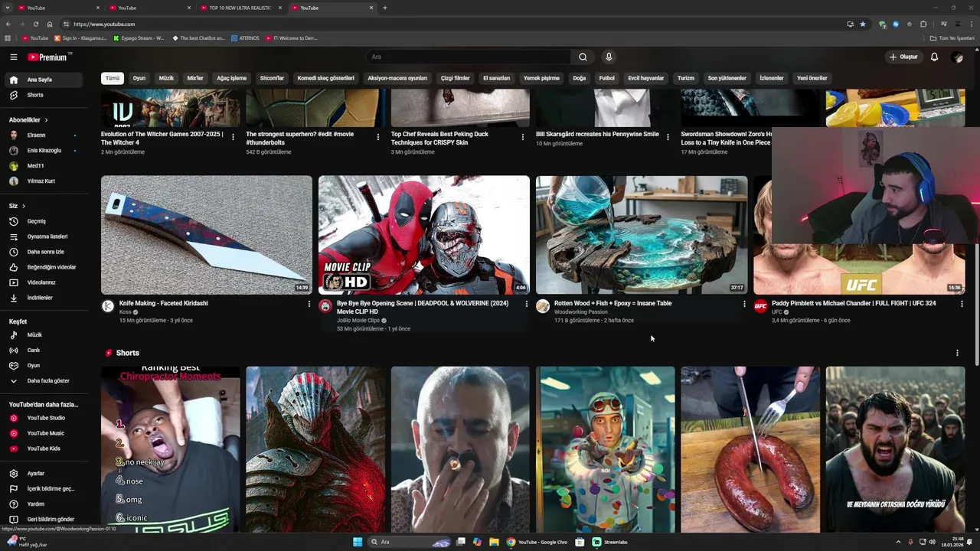Start voice search with the microphone icon
This screenshot has width=980, height=551.
coord(609,57)
